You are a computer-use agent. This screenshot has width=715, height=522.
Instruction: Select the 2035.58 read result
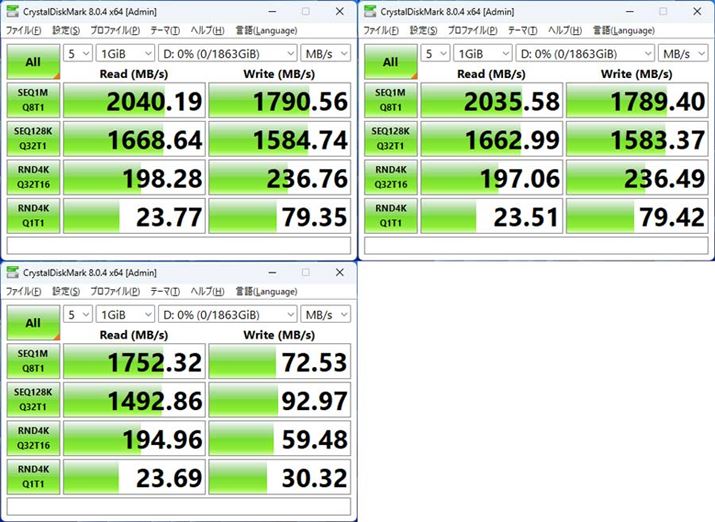[x=492, y=100]
